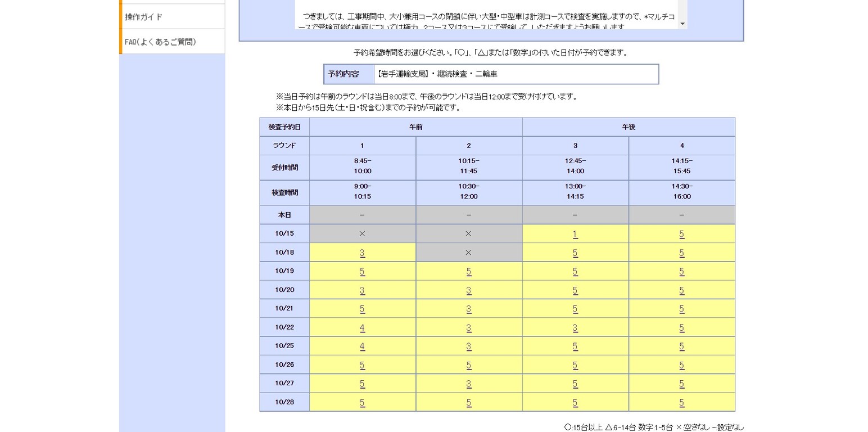Select 10/26 round 3 availability link

575,365
